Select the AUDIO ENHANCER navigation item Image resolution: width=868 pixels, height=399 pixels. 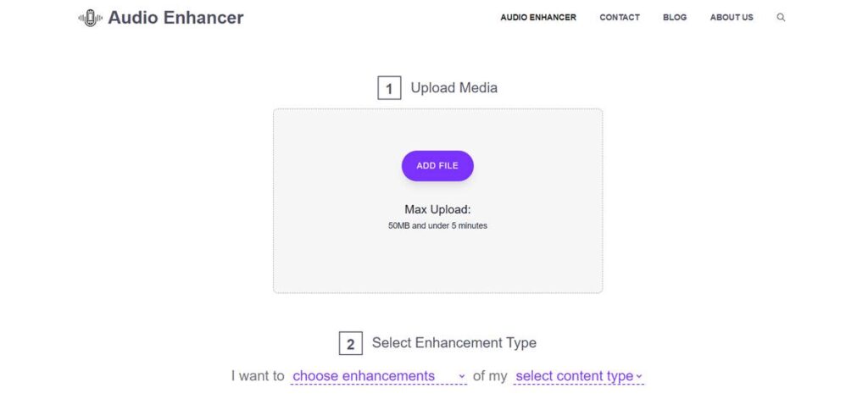click(x=538, y=17)
